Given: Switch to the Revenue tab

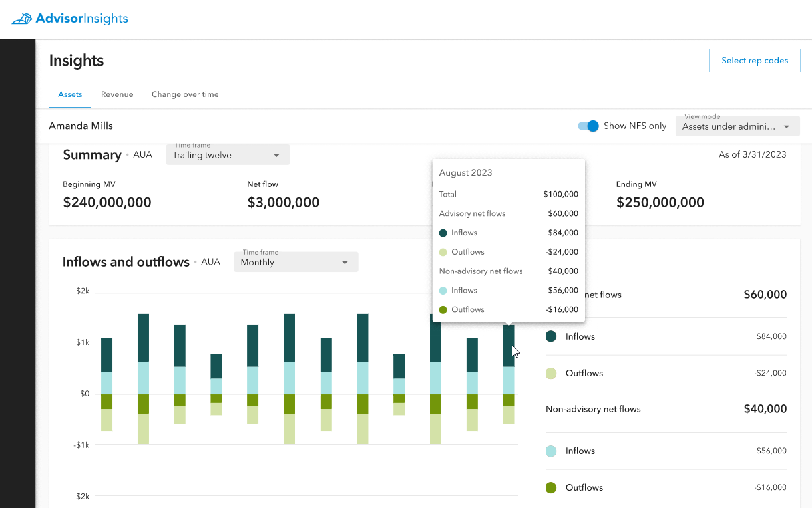Looking at the screenshot, I should point(117,94).
